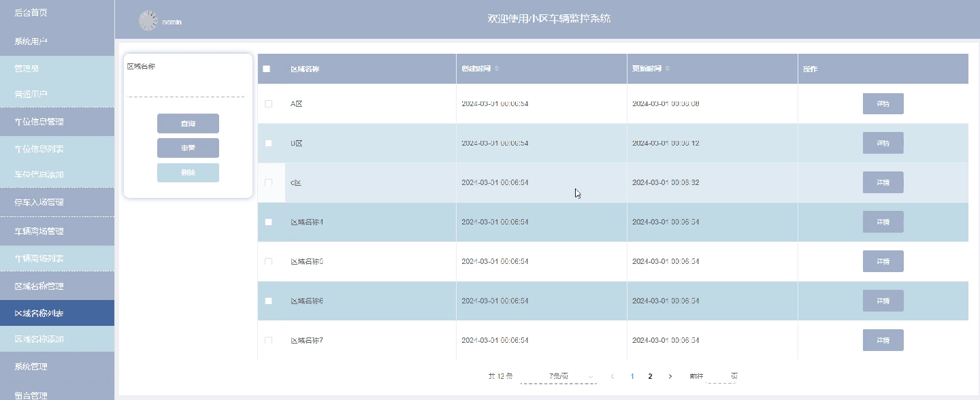The image size is (980, 400).
Task: Click the A区 name cell
Action: (296, 104)
